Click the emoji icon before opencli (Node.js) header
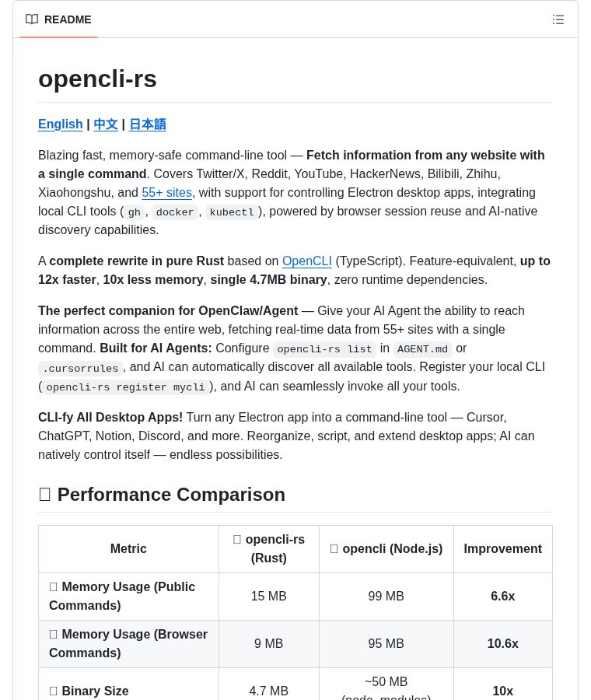 (334, 549)
